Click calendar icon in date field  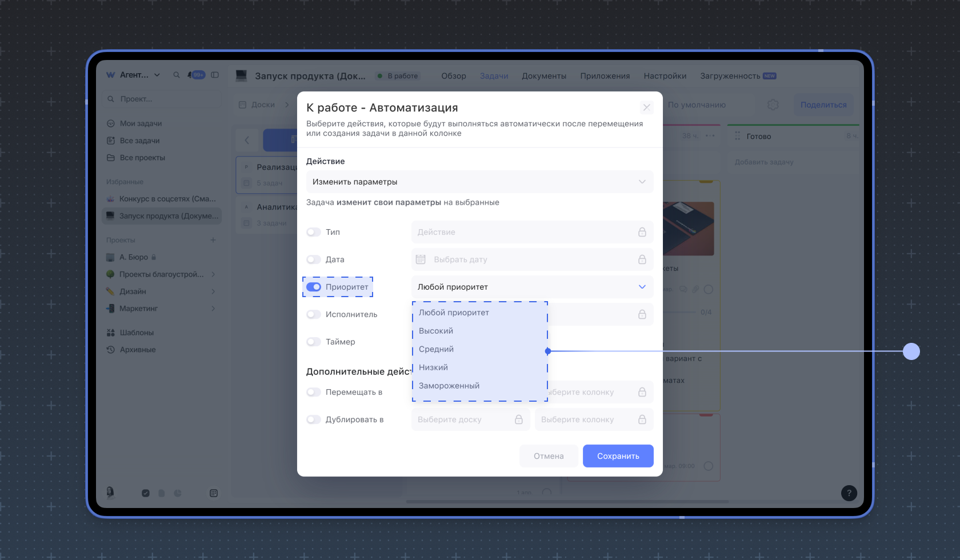point(421,259)
